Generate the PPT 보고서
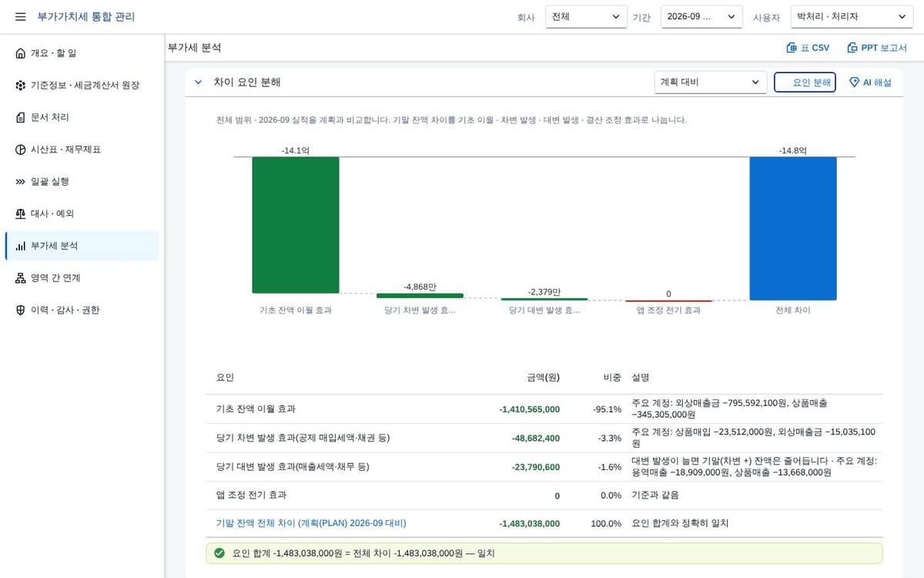Image resolution: width=924 pixels, height=578 pixels. pyautogui.click(x=877, y=48)
